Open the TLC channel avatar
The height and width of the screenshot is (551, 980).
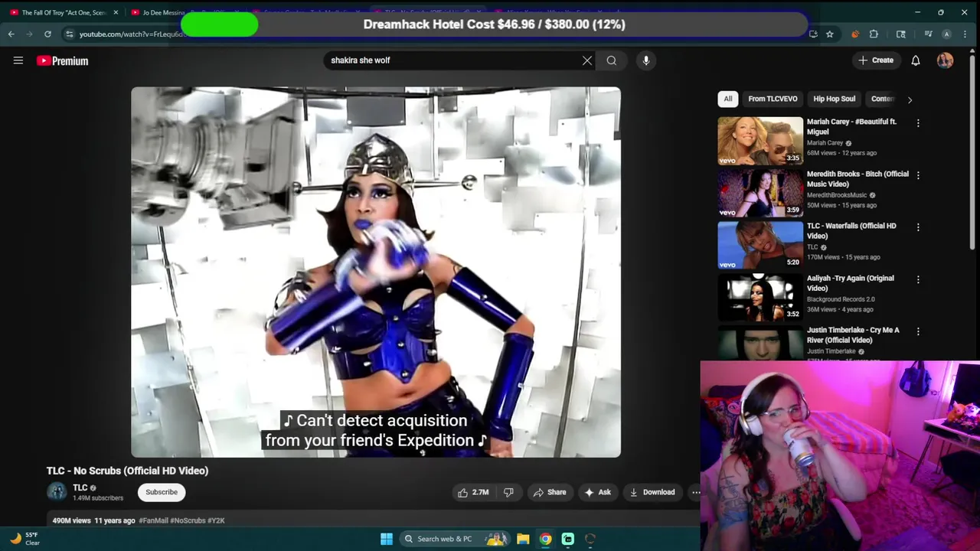pos(57,491)
